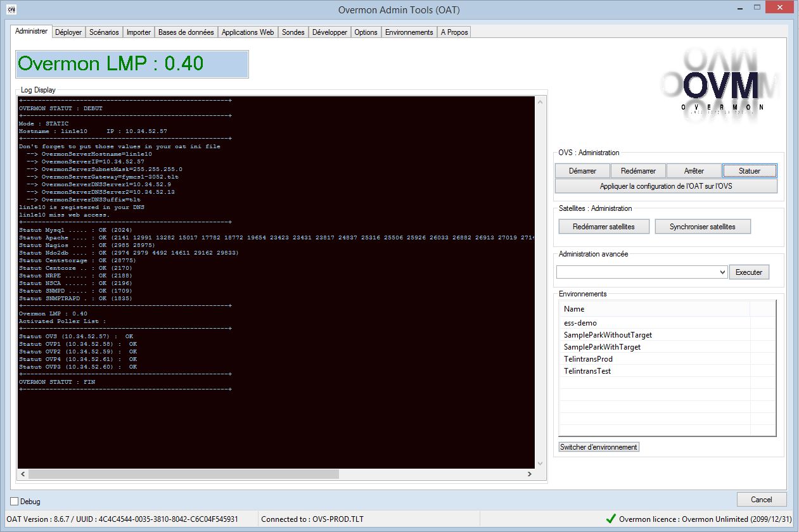Apply OAT configuration on the OVS
Screen dimensions: 799x532
[666, 186]
